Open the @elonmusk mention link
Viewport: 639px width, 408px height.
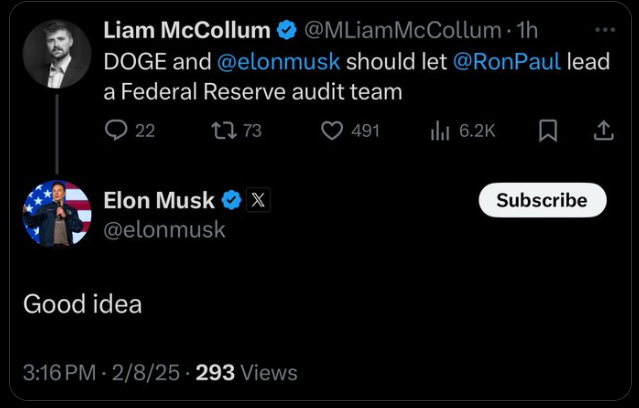pos(279,61)
